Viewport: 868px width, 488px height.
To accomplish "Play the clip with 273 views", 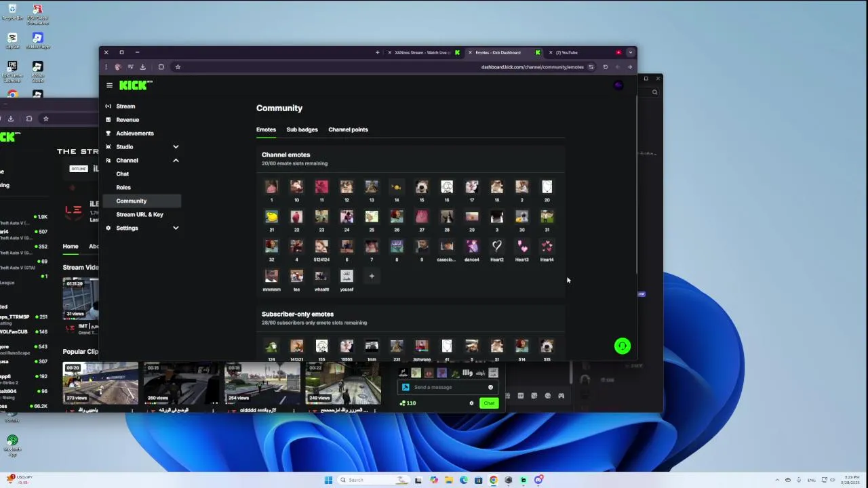I will click(x=100, y=384).
